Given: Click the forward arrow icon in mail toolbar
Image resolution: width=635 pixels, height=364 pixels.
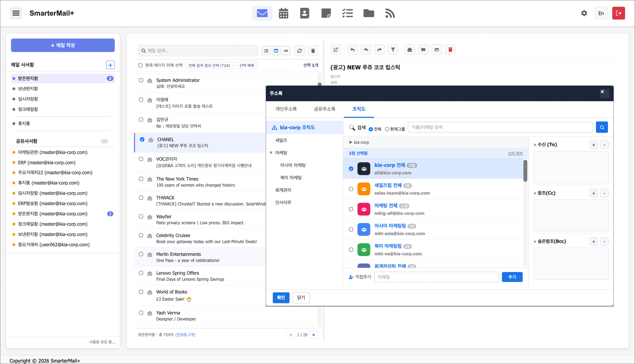Looking at the screenshot, I should click(x=379, y=50).
